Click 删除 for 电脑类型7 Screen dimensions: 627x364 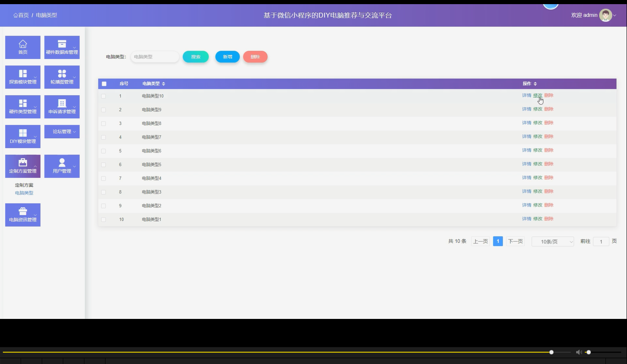click(x=549, y=136)
